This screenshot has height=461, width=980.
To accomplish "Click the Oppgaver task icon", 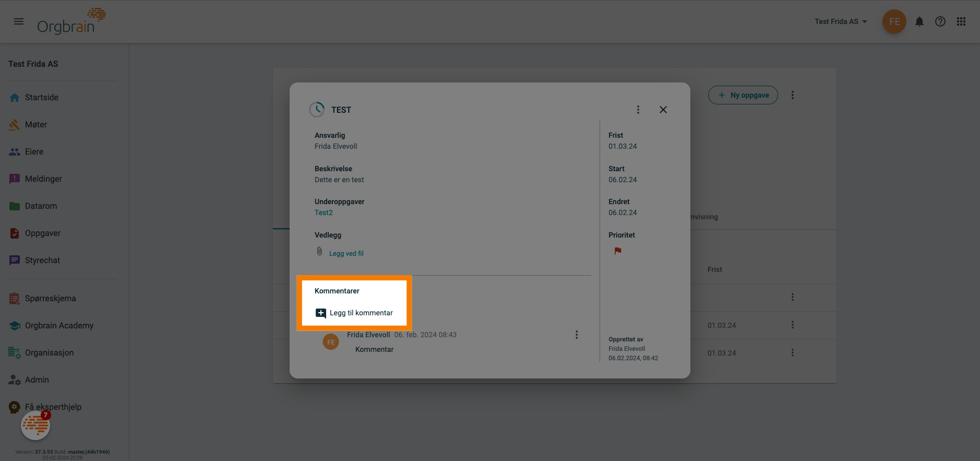I will pos(15,233).
